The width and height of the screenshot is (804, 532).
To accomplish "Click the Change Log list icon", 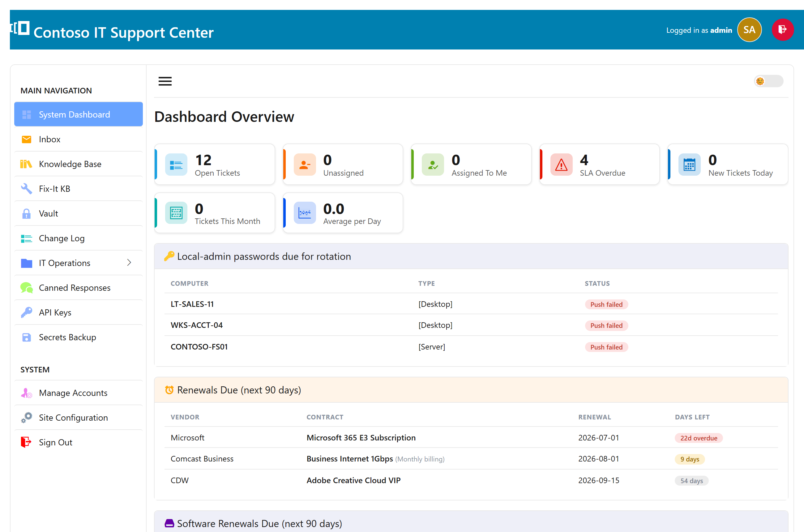I will coord(27,238).
